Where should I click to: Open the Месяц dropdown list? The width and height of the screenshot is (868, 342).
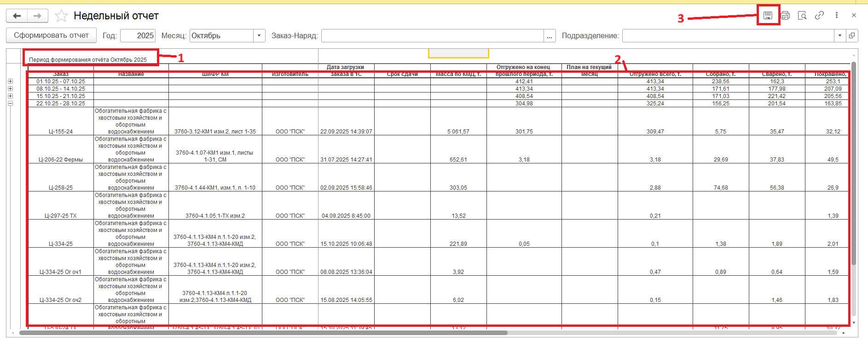pos(260,35)
